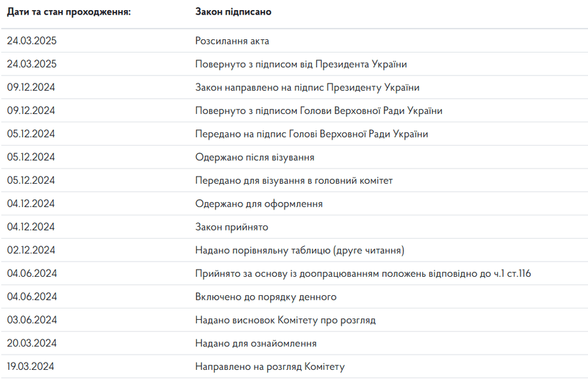Click "Повернуто з підписом від Президента України"

pos(300,64)
